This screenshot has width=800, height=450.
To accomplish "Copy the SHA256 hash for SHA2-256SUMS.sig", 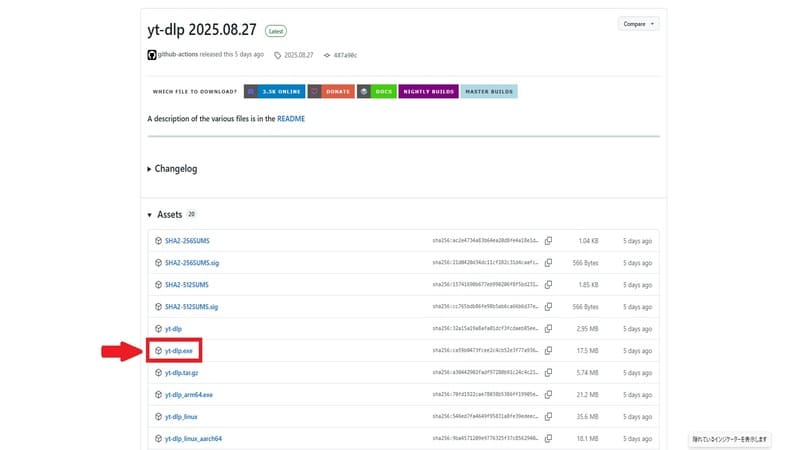I will pyautogui.click(x=548, y=262).
